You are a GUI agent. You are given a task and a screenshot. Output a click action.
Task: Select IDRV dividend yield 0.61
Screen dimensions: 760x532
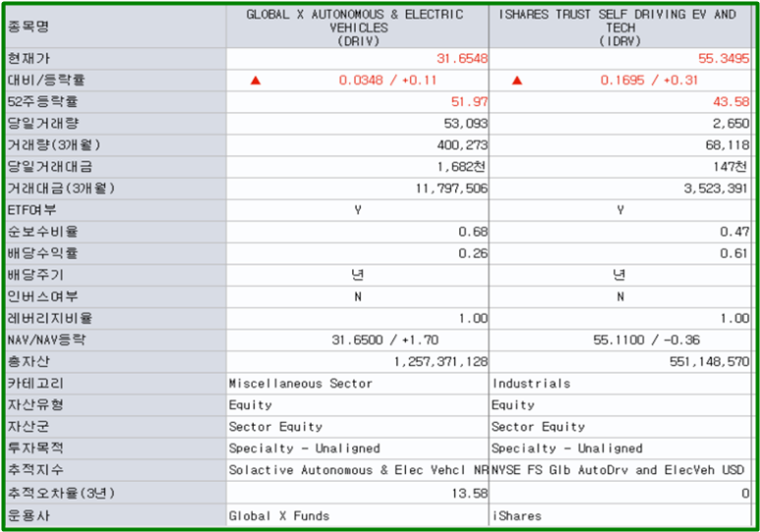733,253
